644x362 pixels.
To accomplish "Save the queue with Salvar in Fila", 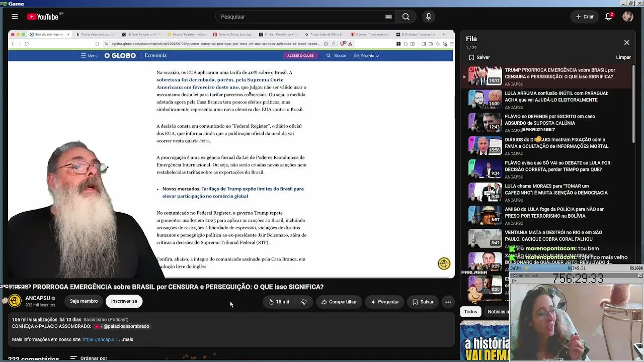I will (479, 57).
